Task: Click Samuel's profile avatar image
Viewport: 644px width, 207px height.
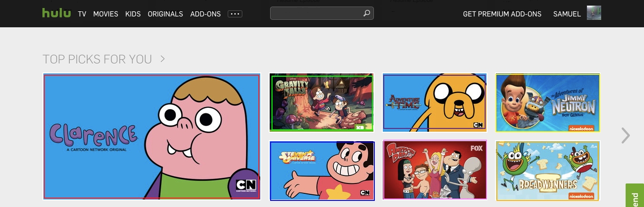Action: tap(594, 13)
